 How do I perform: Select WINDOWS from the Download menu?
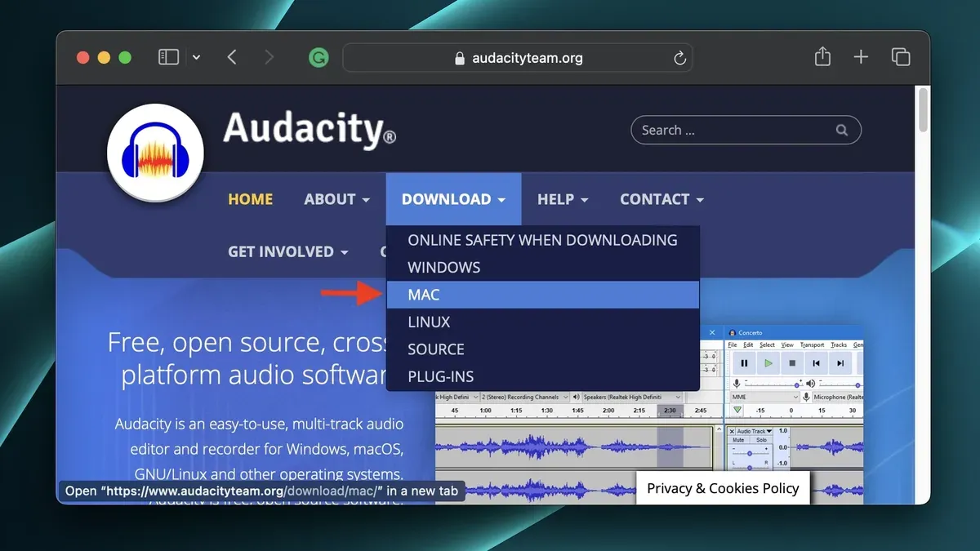click(x=542, y=267)
